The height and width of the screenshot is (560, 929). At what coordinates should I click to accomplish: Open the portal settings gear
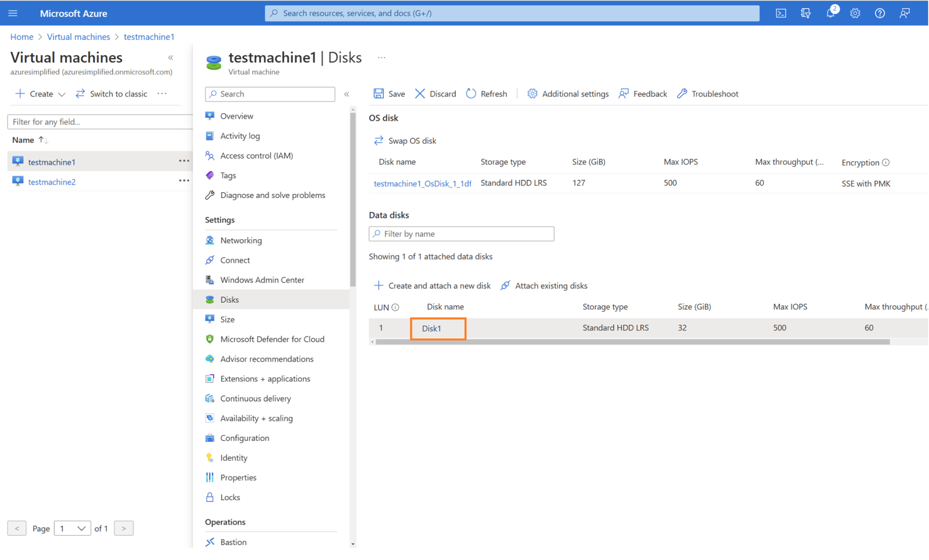pyautogui.click(x=855, y=13)
